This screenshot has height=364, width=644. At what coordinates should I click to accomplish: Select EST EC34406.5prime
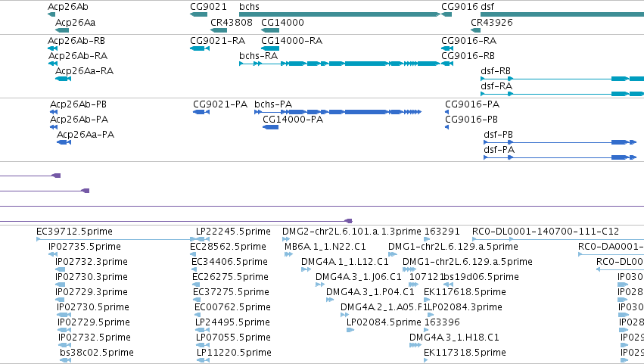coord(229,262)
